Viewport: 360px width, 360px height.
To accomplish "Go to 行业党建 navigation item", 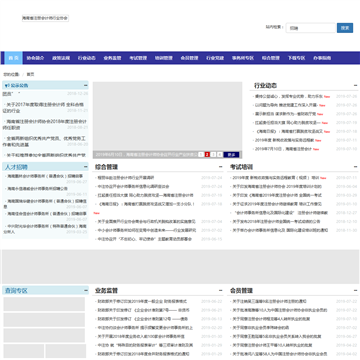I will [x=215, y=58].
